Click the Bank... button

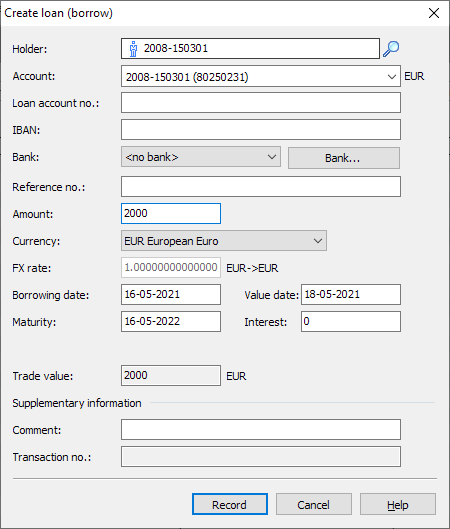[344, 158]
